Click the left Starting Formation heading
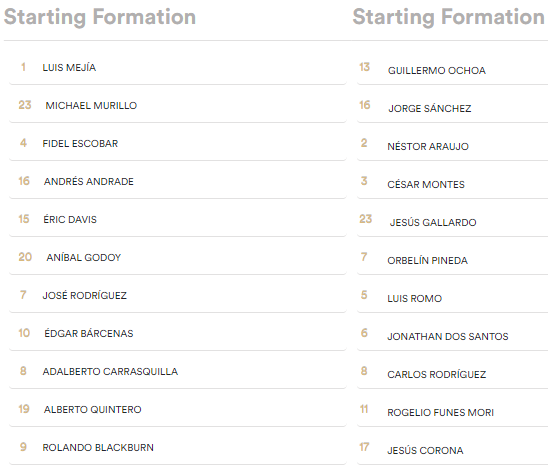The width and height of the screenshot is (548, 465). tap(100, 17)
